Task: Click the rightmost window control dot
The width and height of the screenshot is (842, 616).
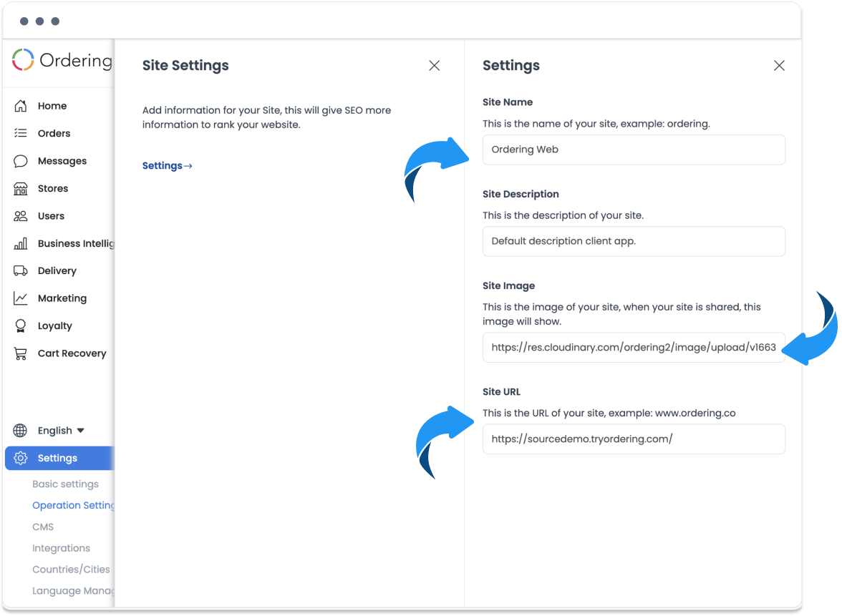Action: pyautogui.click(x=55, y=21)
